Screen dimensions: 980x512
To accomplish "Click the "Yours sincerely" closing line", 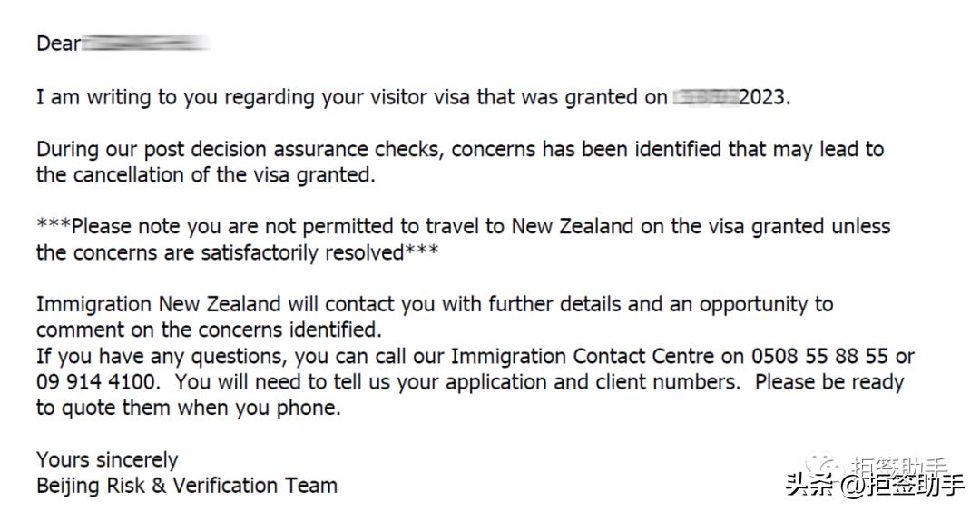I will tap(107, 459).
